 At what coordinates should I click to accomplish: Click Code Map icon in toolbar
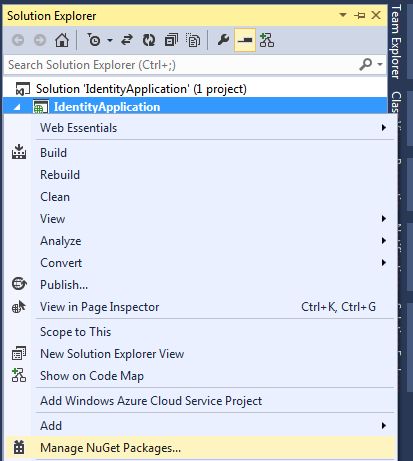tap(267, 40)
